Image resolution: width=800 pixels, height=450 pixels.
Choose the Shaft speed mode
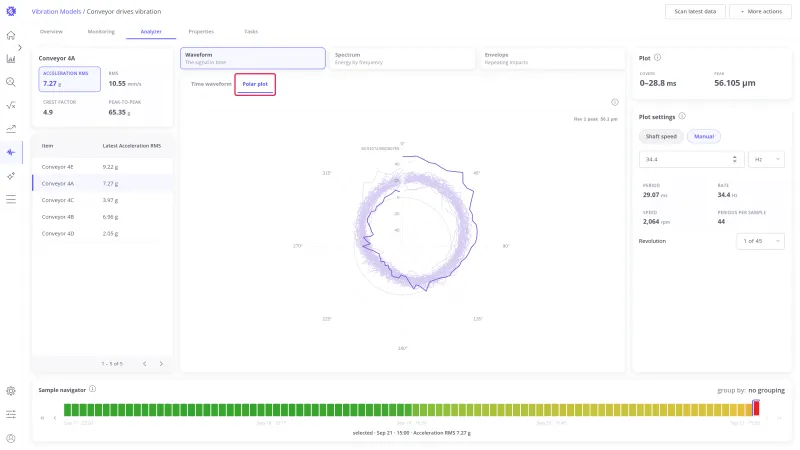[661, 137]
